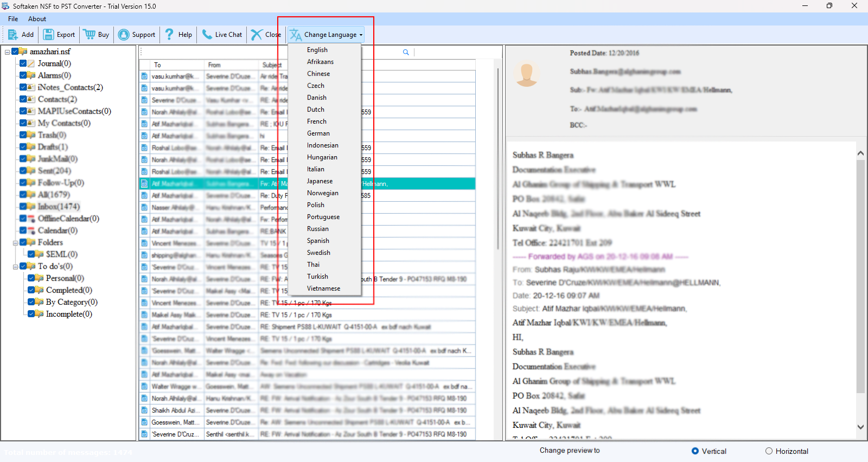The image size is (868, 462).
Task: Select the $EML(0) tree item
Action: click(x=61, y=254)
